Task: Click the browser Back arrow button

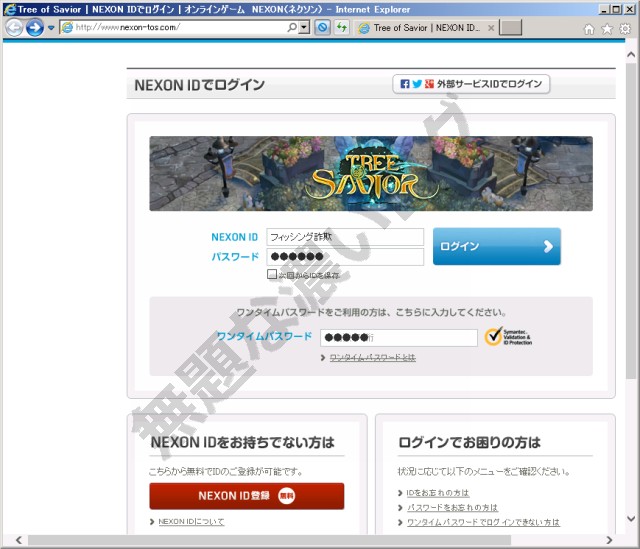Action: [x=14, y=28]
